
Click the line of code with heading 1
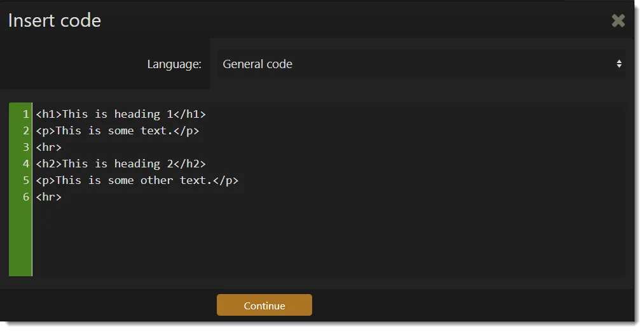tap(121, 115)
